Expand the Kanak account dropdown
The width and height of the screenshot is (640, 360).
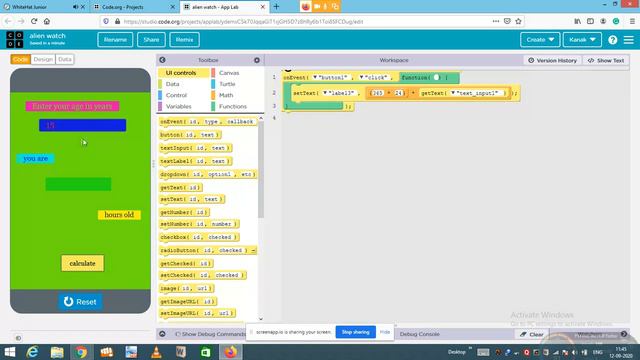(x=582, y=40)
